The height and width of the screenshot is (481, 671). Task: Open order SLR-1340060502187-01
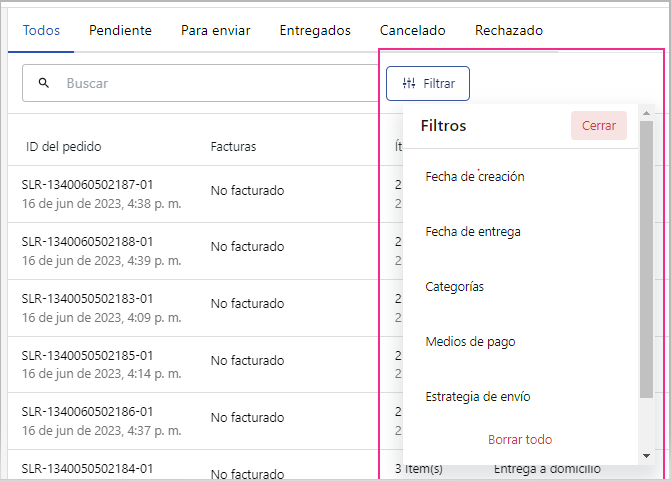point(87,185)
